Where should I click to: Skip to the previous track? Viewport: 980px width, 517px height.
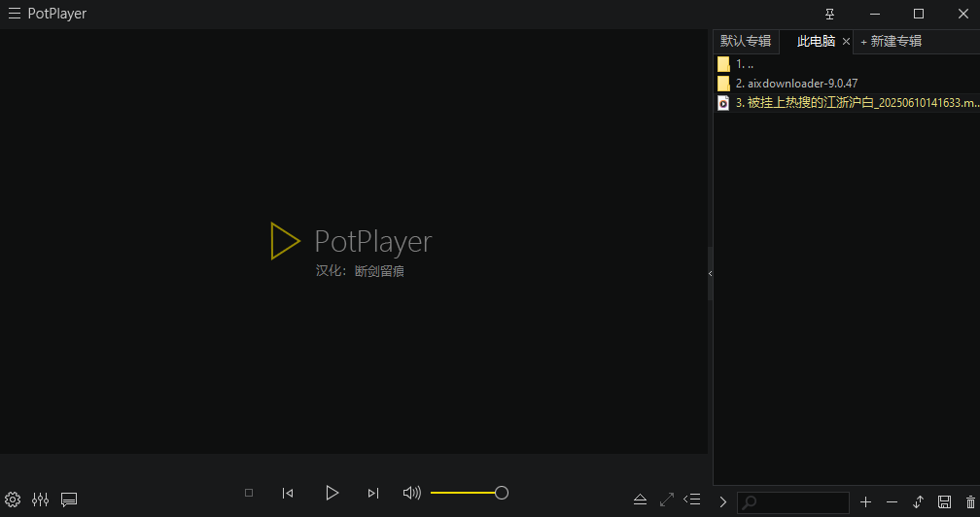[x=288, y=494]
